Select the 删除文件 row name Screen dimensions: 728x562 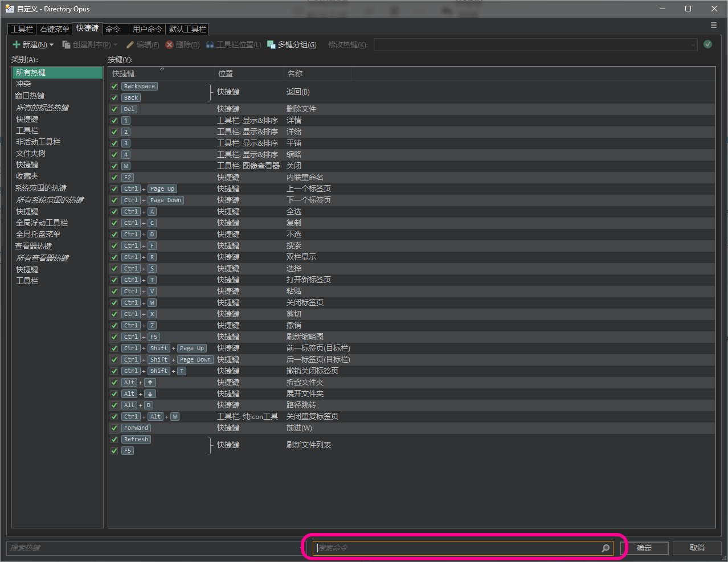tap(301, 109)
